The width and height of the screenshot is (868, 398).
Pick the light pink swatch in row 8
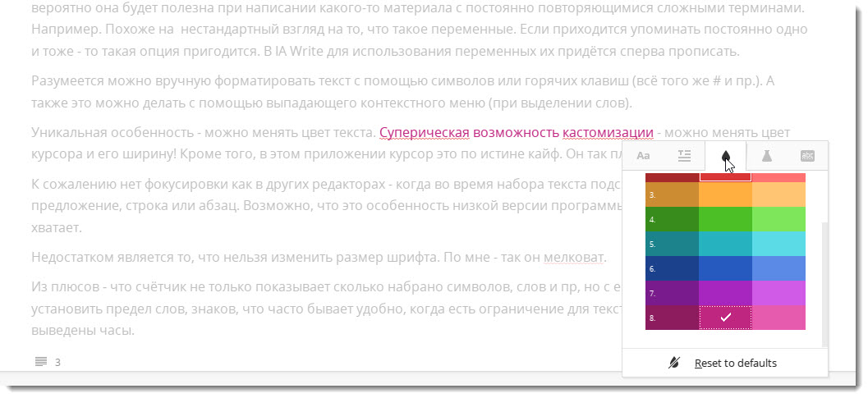(778, 318)
